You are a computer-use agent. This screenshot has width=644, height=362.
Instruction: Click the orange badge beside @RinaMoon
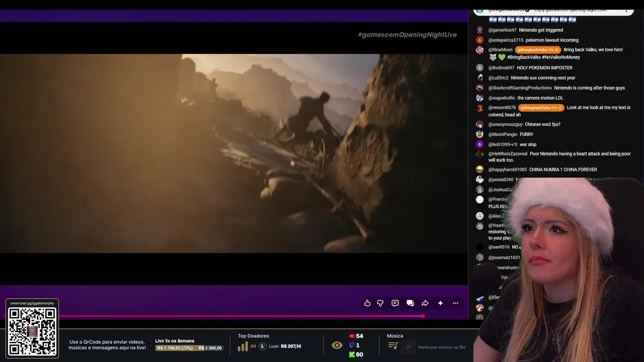tap(537, 50)
